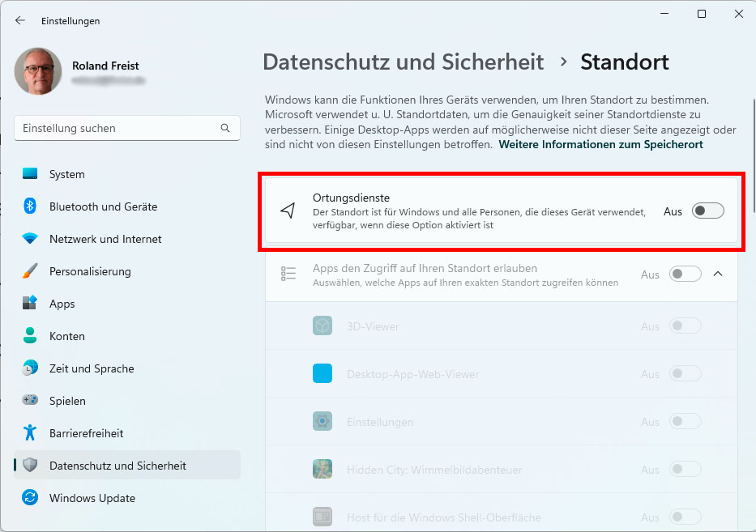Click the Ortungsdienste location arrow icon
756x532 pixels.
(288, 211)
